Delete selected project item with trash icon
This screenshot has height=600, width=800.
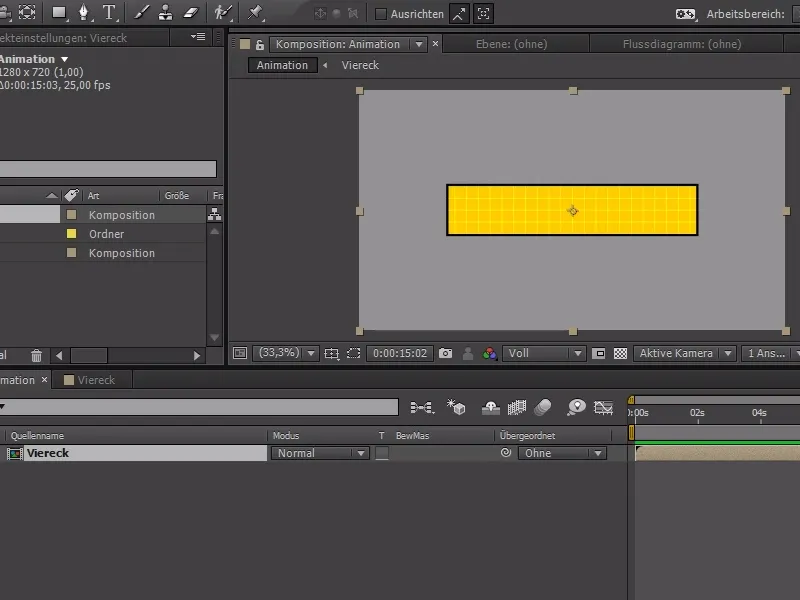tap(36, 356)
